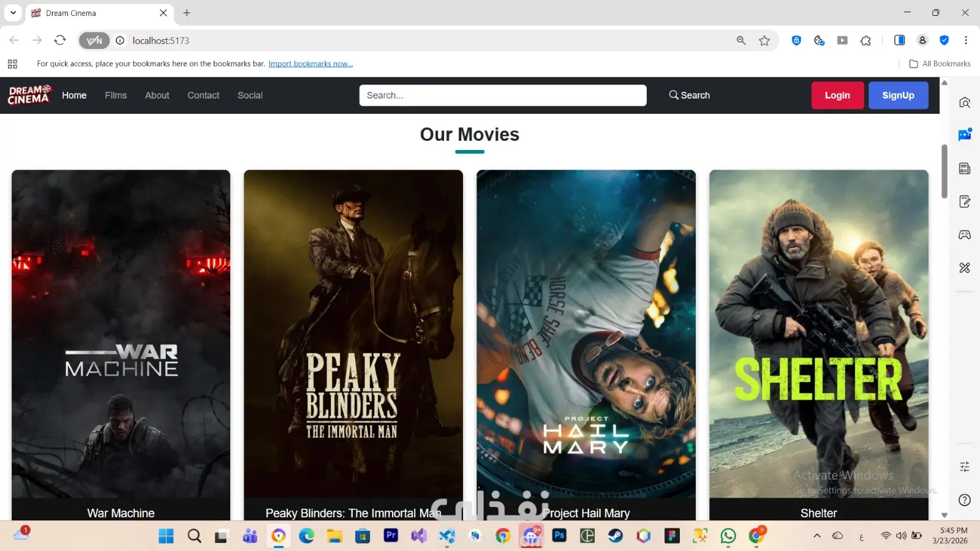Screen dimensions: 980x551
Task: Click the Shelter title caption
Action: 819,513
